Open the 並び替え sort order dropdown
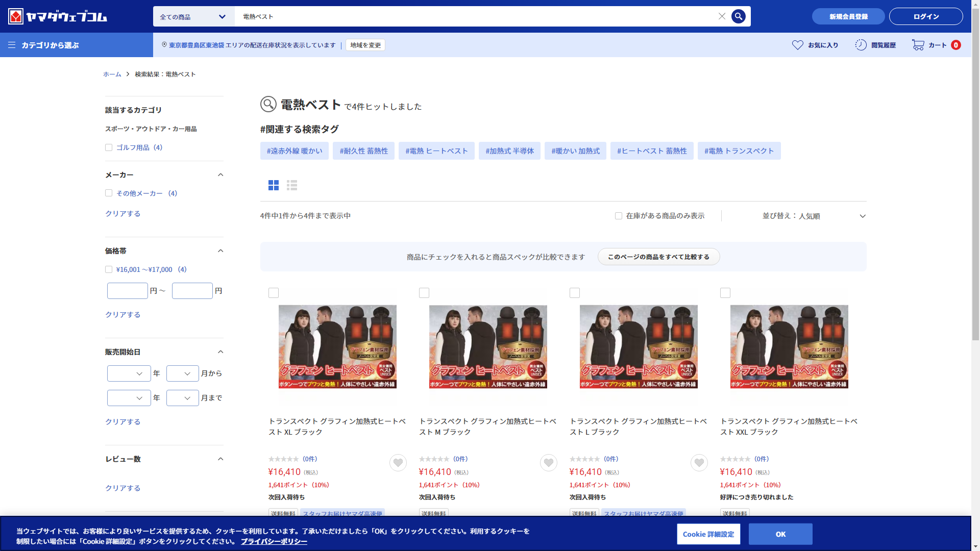This screenshot has width=980, height=551. click(814, 216)
